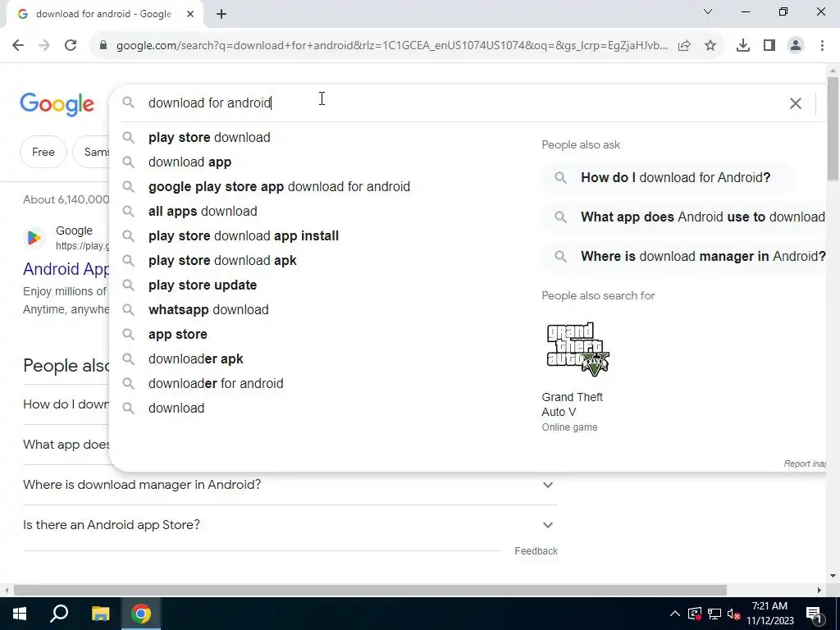This screenshot has height=630, width=840.
Task: Click the 'Report inap' link in suggestions
Action: (805, 464)
